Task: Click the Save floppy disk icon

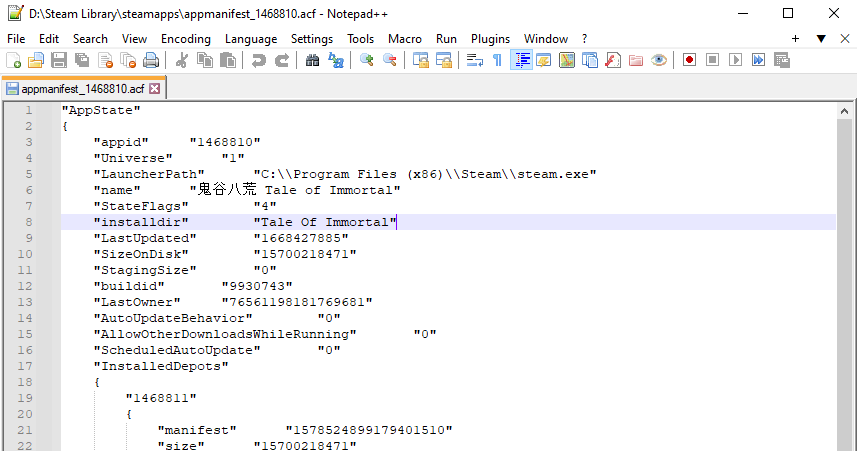Action: click(x=59, y=60)
